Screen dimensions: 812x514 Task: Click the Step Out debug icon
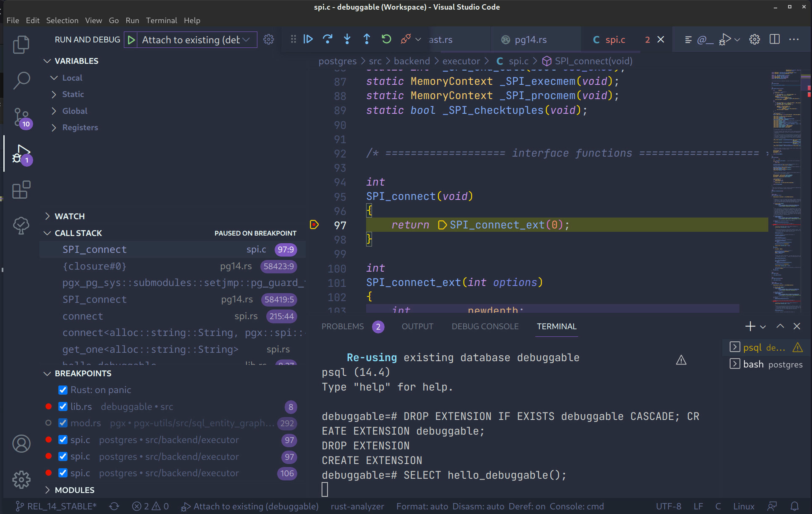(366, 39)
